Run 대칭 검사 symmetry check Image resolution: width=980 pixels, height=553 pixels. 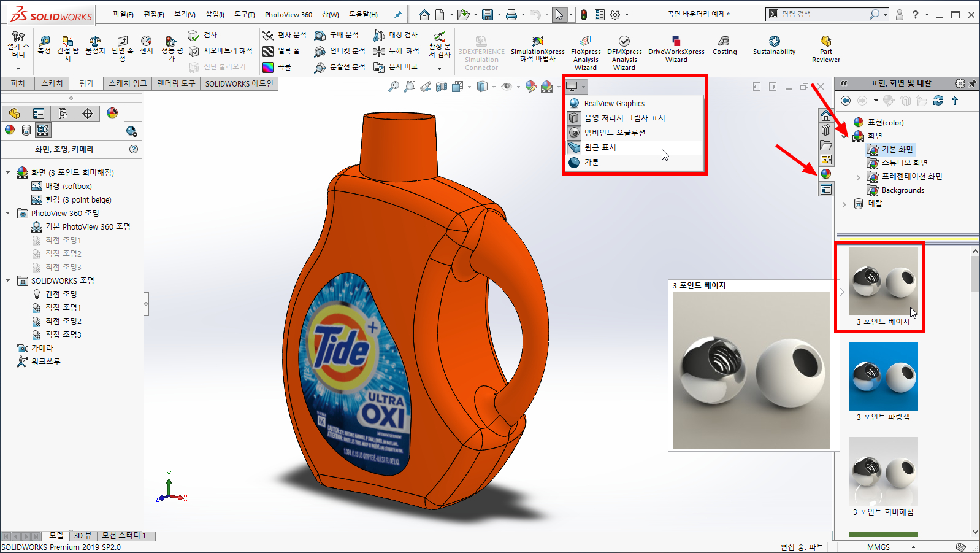tap(396, 35)
